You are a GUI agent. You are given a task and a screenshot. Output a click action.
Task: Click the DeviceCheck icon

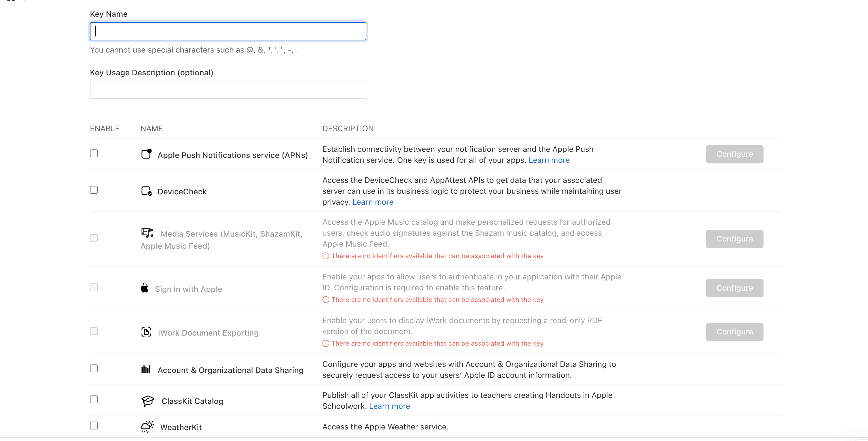(x=146, y=191)
